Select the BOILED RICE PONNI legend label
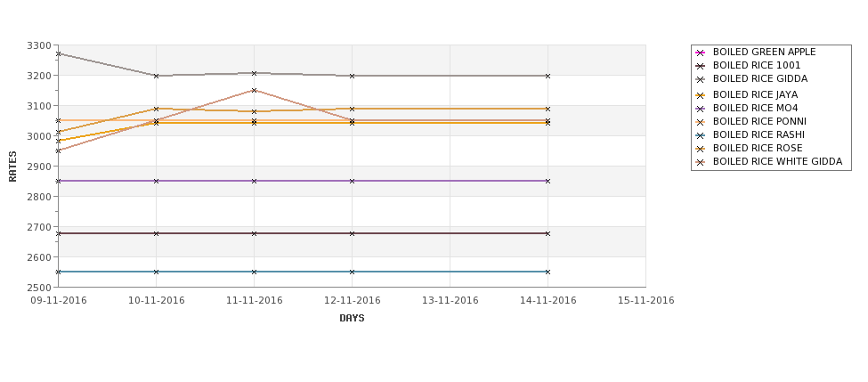Viewport: 868px width, 382px height. [759, 121]
